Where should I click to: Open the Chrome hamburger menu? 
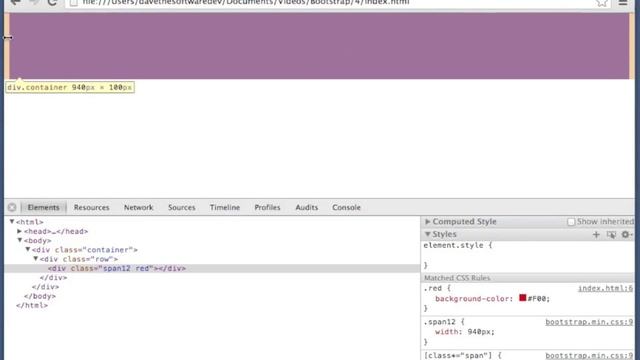pos(623,3)
